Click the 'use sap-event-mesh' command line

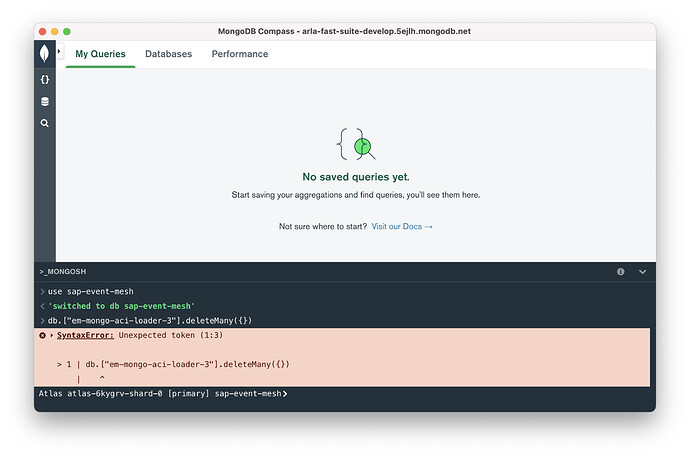click(x=90, y=291)
